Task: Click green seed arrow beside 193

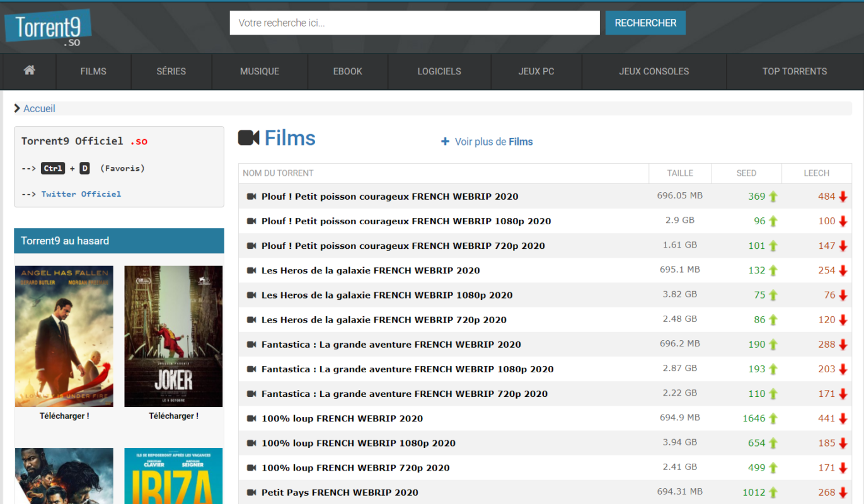Action: [773, 369]
